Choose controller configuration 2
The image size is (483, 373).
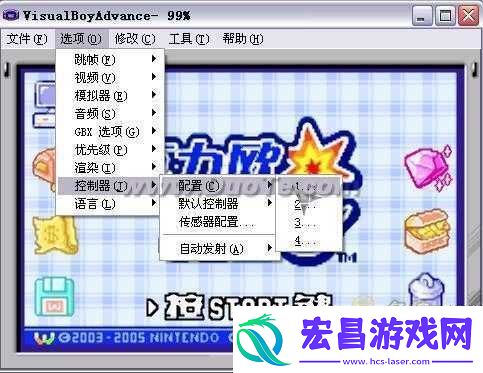[309, 205]
